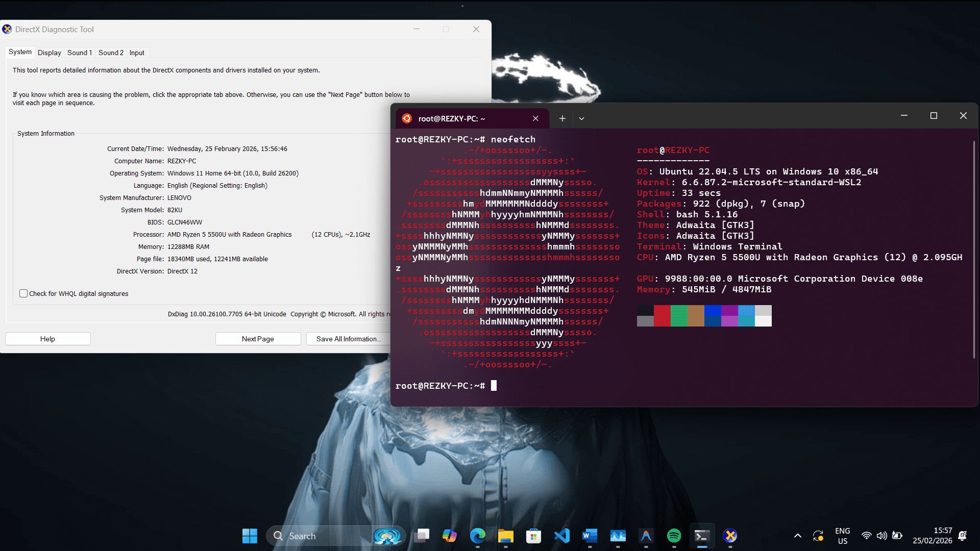This screenshot has width=980, height=551.
Task: Click the sync update tray icon
Action: (818, 536)
